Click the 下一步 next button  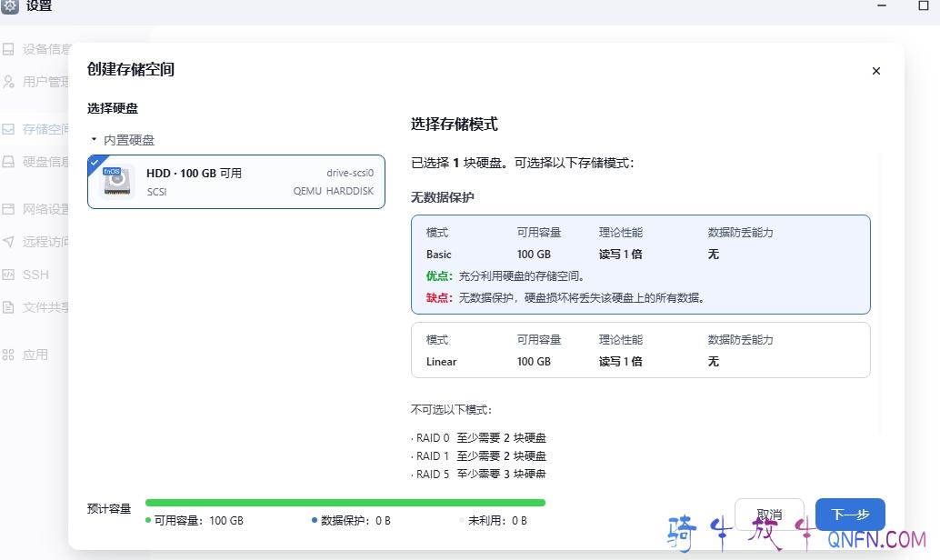tap(850, 515)
